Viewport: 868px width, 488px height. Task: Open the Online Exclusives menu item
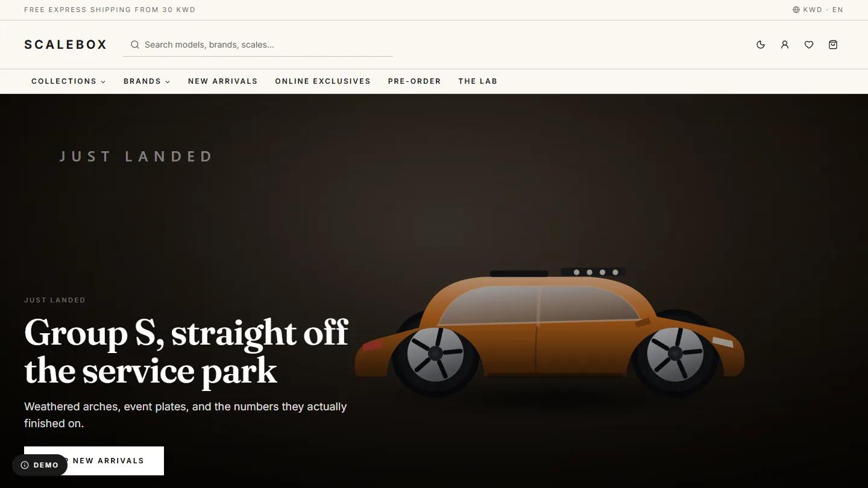point(323,81)
